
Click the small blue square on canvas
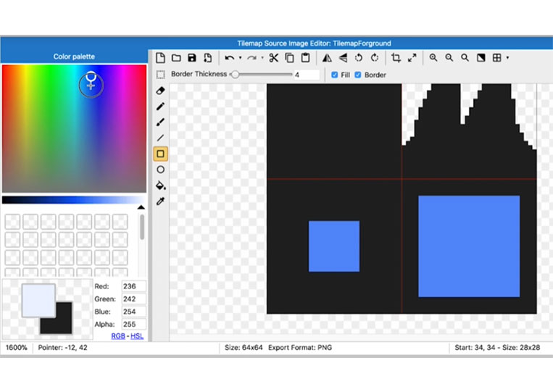tap(334, 246)
